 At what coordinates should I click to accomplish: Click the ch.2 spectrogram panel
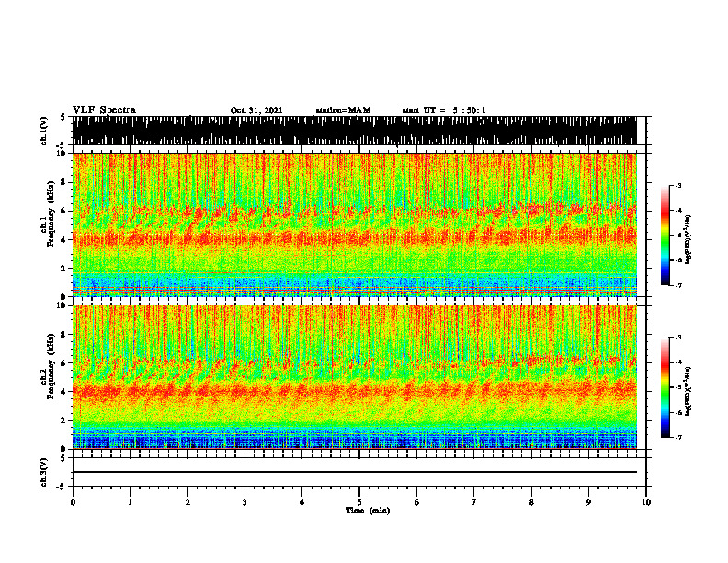pos(354,377)
